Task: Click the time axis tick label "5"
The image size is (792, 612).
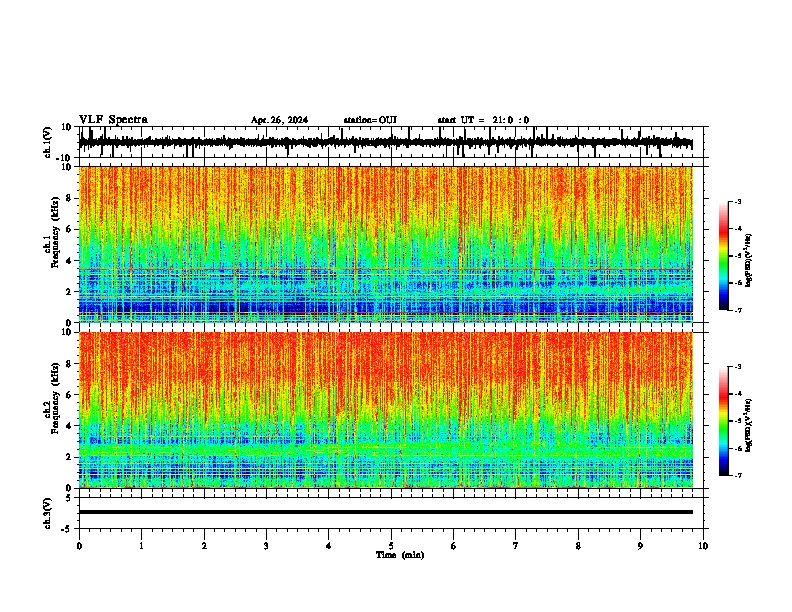Action: tap(391, 546)
